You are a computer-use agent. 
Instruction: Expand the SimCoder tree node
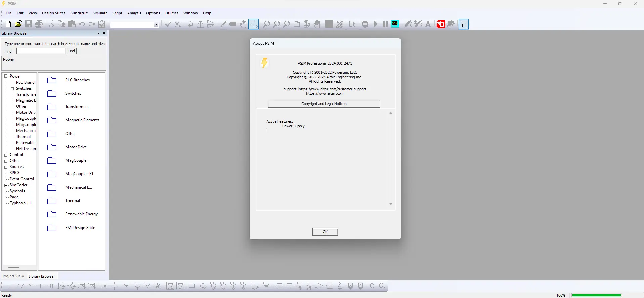(6, 185)
